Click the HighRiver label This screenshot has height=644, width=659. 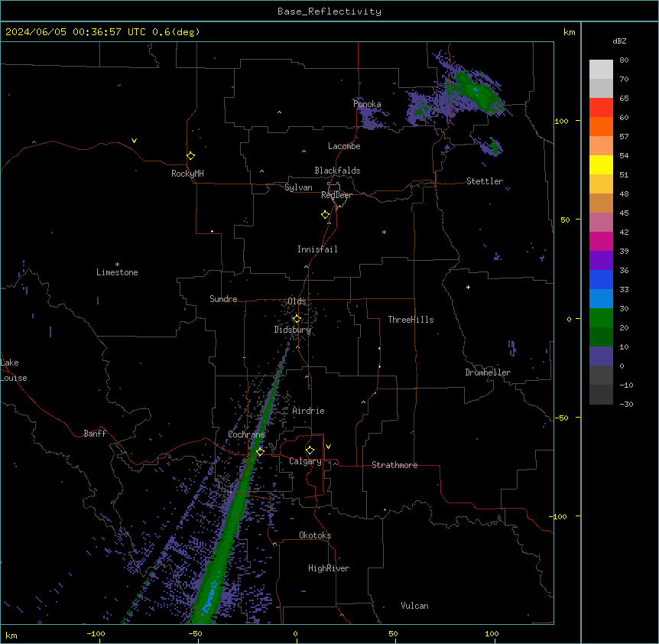(329, 568)
